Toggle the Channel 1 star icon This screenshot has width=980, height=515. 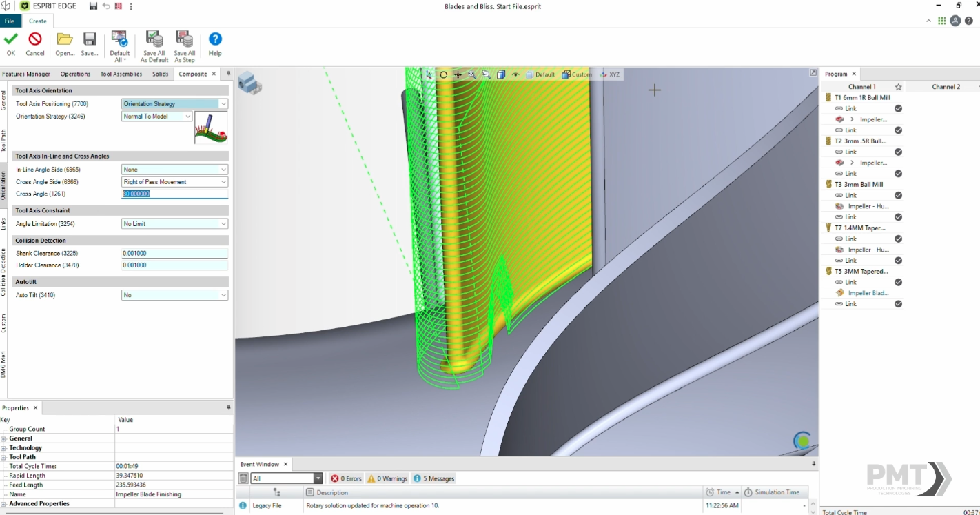click(898, 87)
